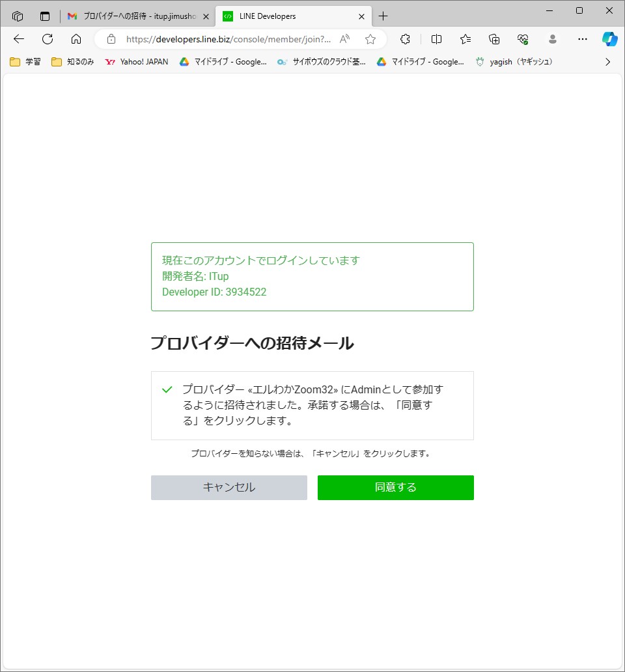Click the 同意する green button
625x672 pixels.
click(x=395, y=487)
